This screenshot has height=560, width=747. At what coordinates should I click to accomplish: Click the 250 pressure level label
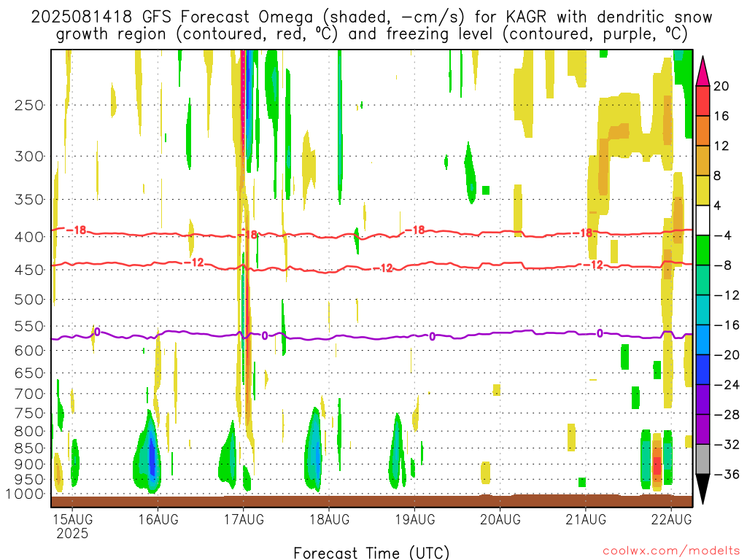(x=28, y=105)
